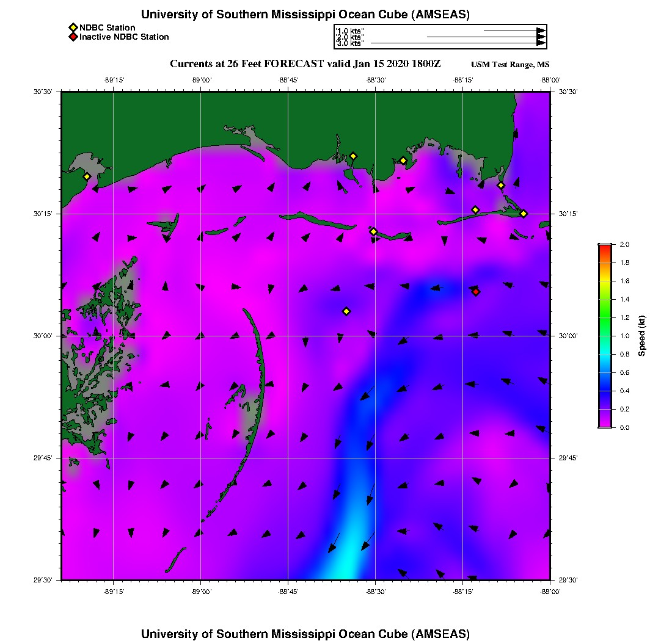Click the -88°15' label on the bottom axis

463,592
